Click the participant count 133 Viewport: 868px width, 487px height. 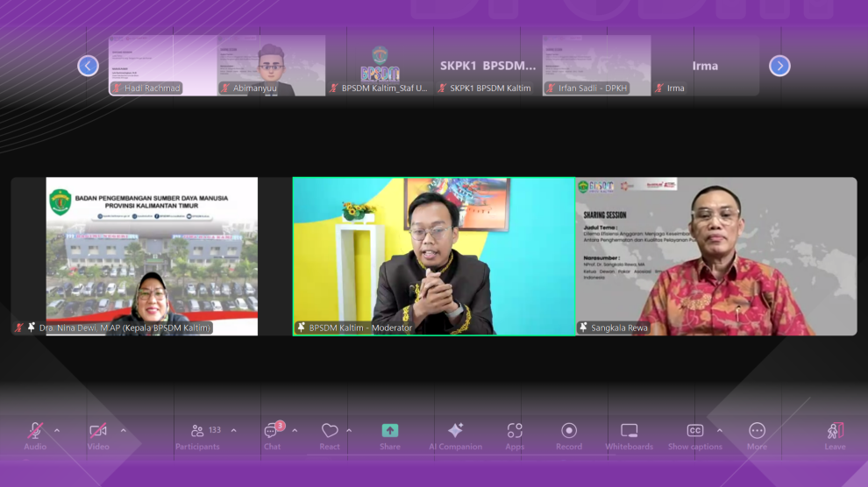click(x=215, y=429)
